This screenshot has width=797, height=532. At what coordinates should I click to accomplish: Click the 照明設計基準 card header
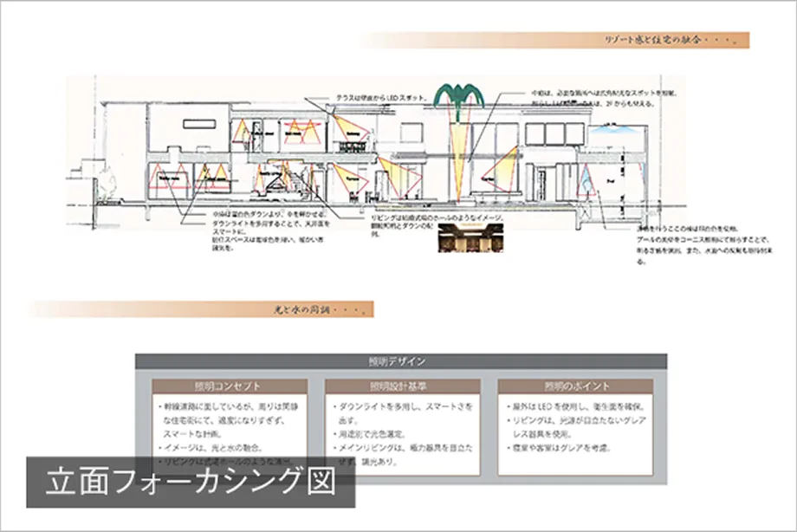pos(403,386)
